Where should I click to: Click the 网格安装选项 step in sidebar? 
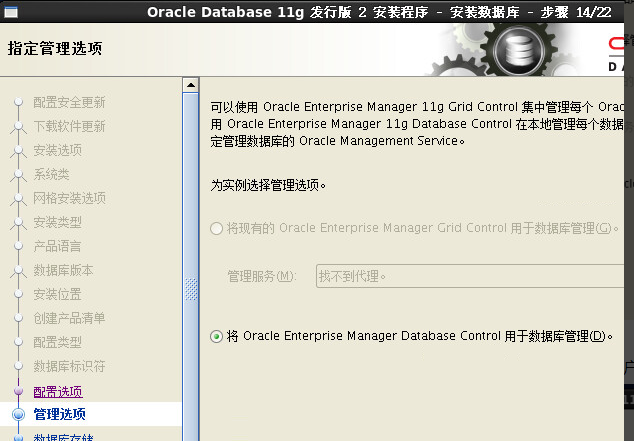click(70, 198)
